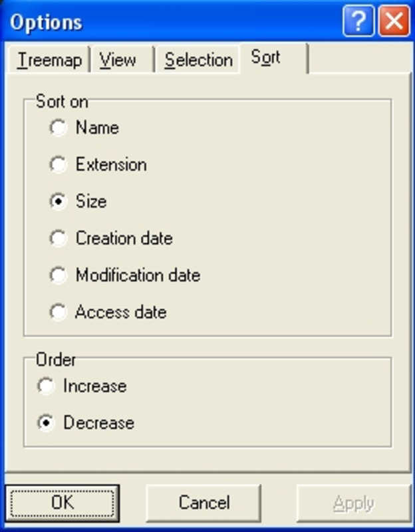
Task: Close the Options dialog
Action: (393, 21)
